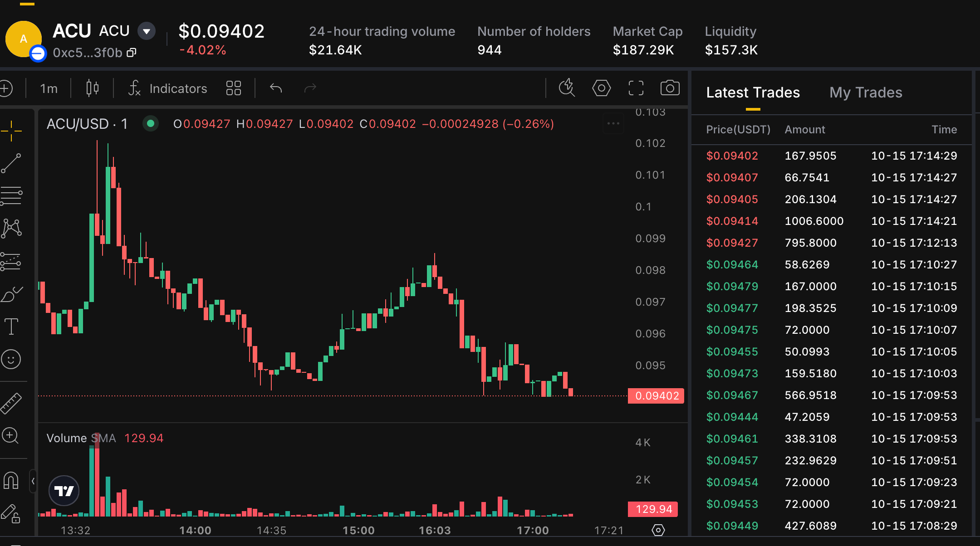Open TradingView logo link
The width and height of the screenshot is (980, 546).
coord(64,491)
